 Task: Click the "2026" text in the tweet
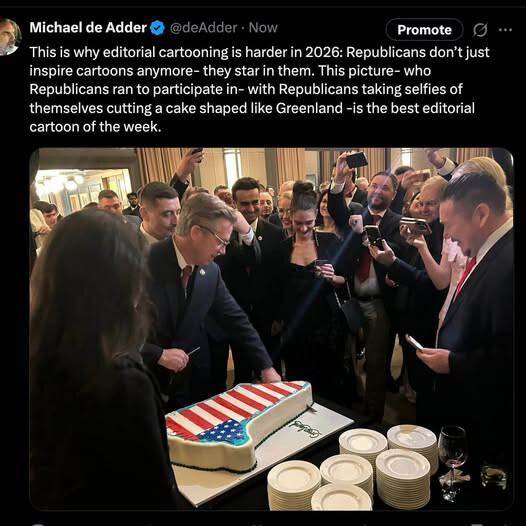324,52
